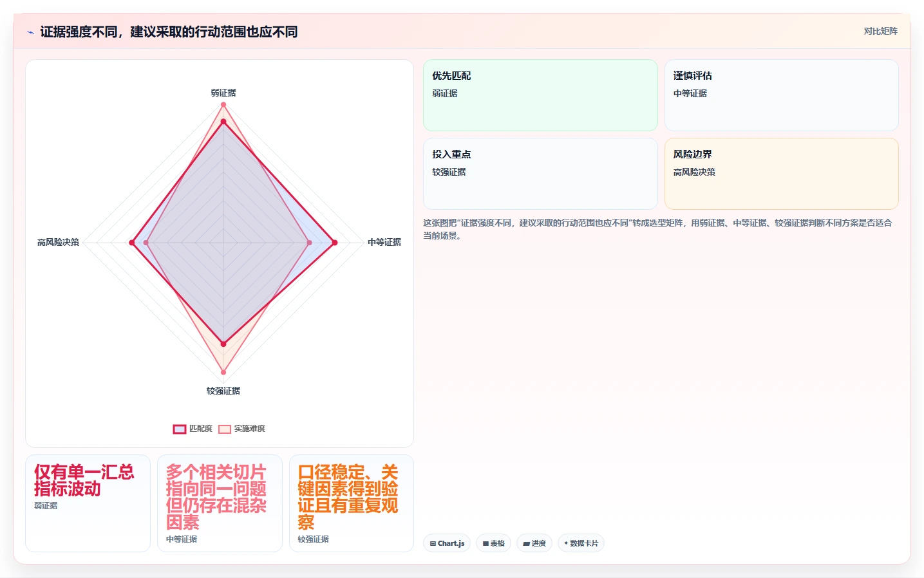Click the small icon before the title
The image size is (924, 578).
30,32
